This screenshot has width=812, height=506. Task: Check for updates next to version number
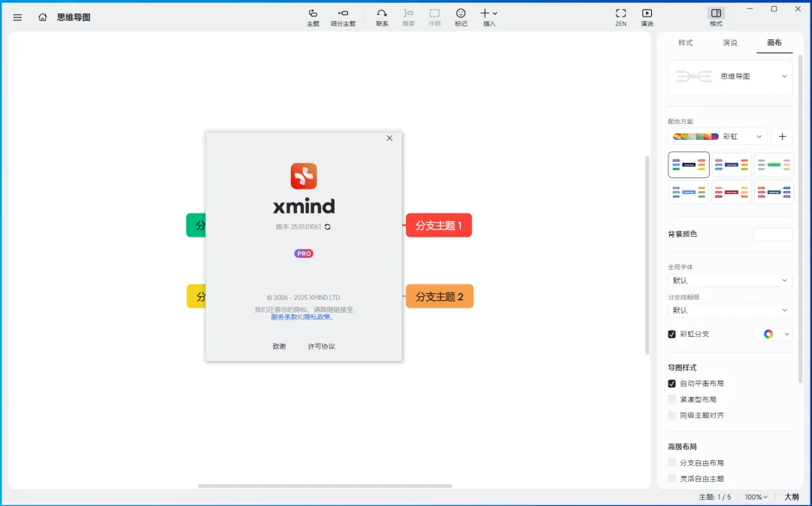(x=327, y=227)
